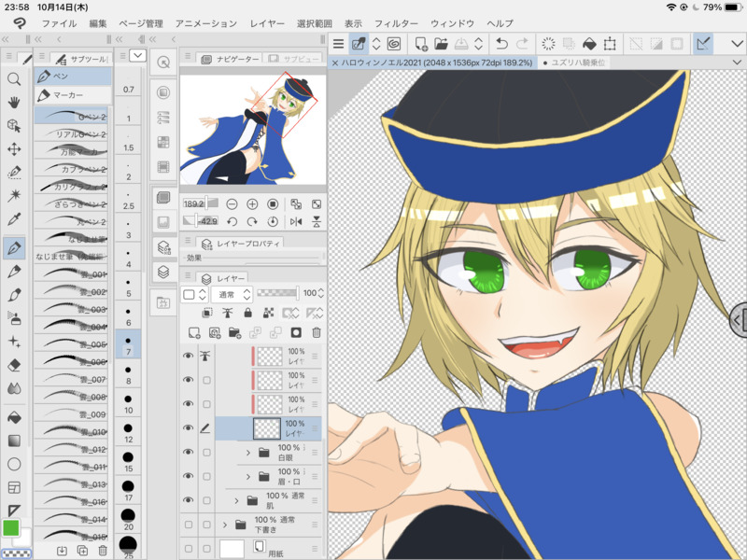
Task: Expand the 肌 layer folder
Action: 236,500
